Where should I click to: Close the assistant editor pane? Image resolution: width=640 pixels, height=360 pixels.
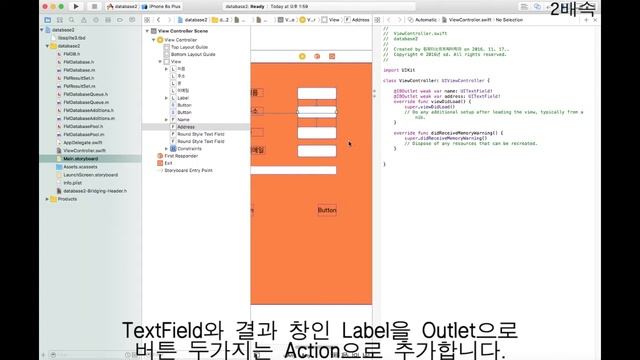click(x=595, y=20)
